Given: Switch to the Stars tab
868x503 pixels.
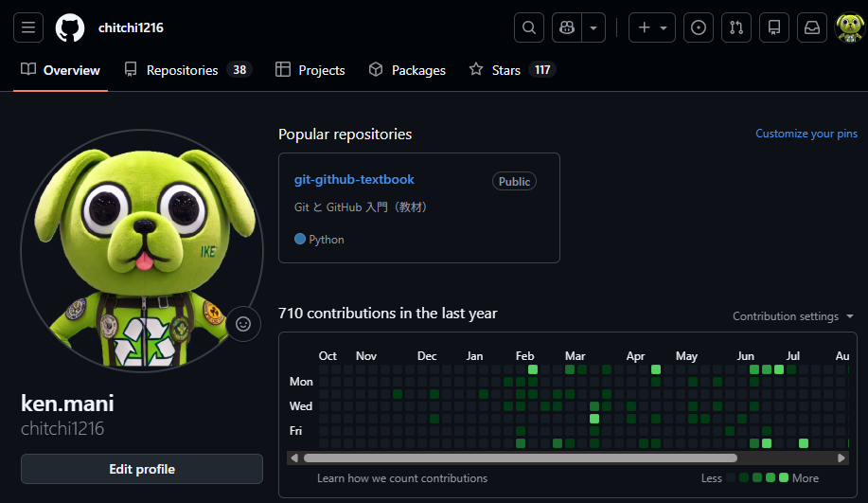Looking at the screenshot, I should (x=512, y=70).
